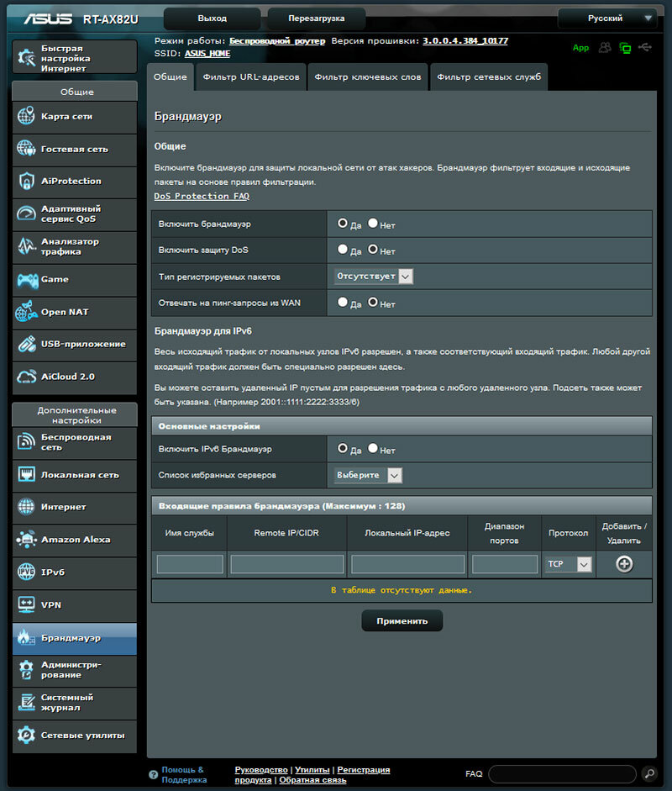672x791 pixels.
Task: Click the Перезагрузка reboot button
Action: tap(317, 18)
